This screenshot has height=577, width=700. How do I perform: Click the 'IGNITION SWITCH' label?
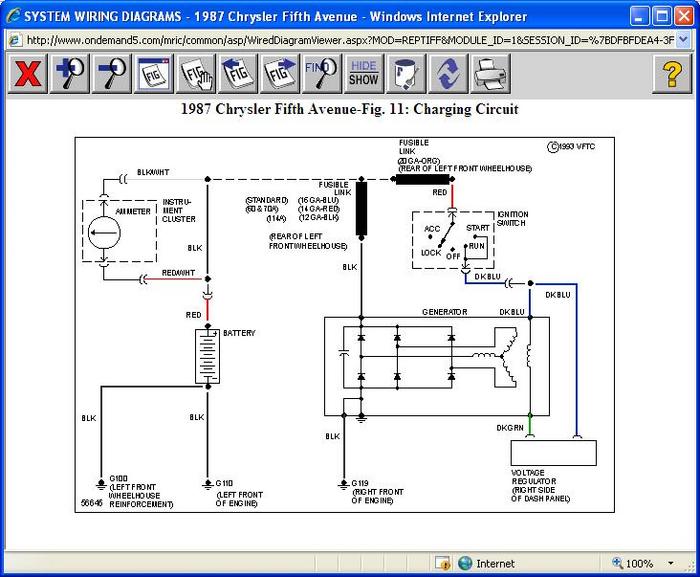tap(512, 218)
